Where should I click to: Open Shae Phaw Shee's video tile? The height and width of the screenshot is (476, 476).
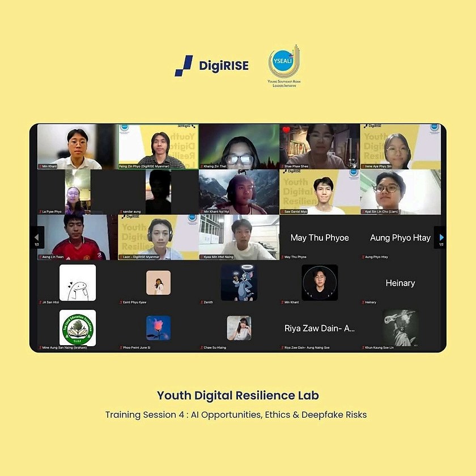point(320,147)
